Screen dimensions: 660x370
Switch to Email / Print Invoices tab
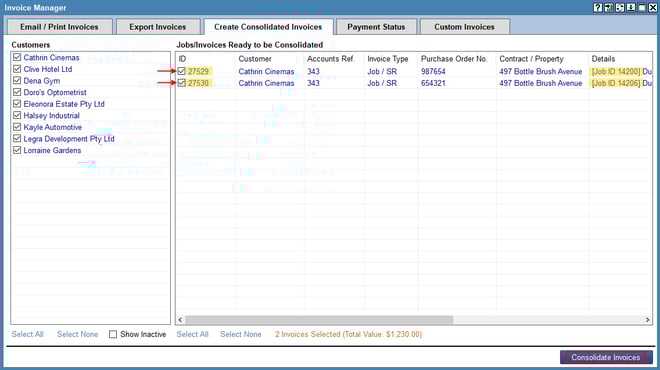click(x=59, y=27)
